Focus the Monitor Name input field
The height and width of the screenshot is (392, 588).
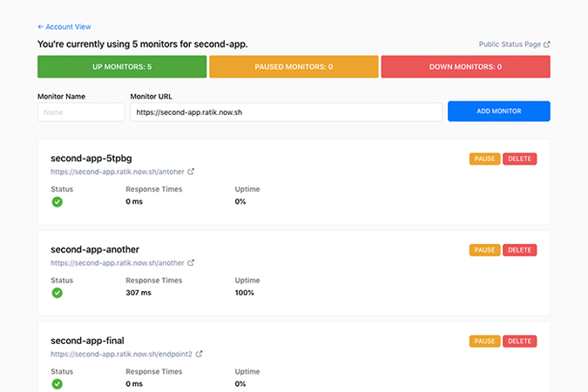tap(81, 112)
